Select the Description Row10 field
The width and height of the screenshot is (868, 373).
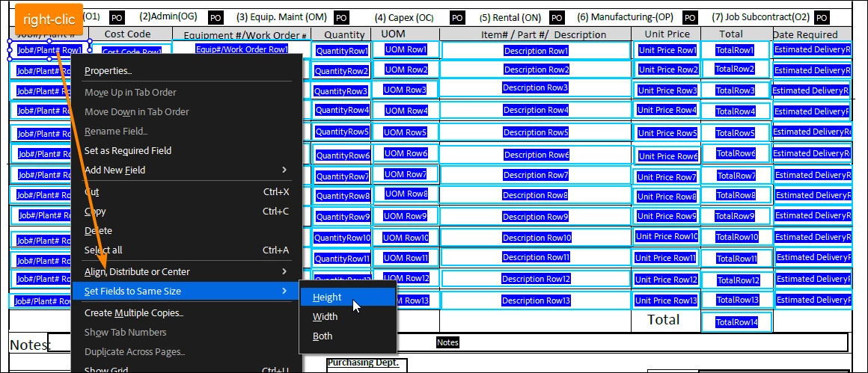tap(537, 238)
